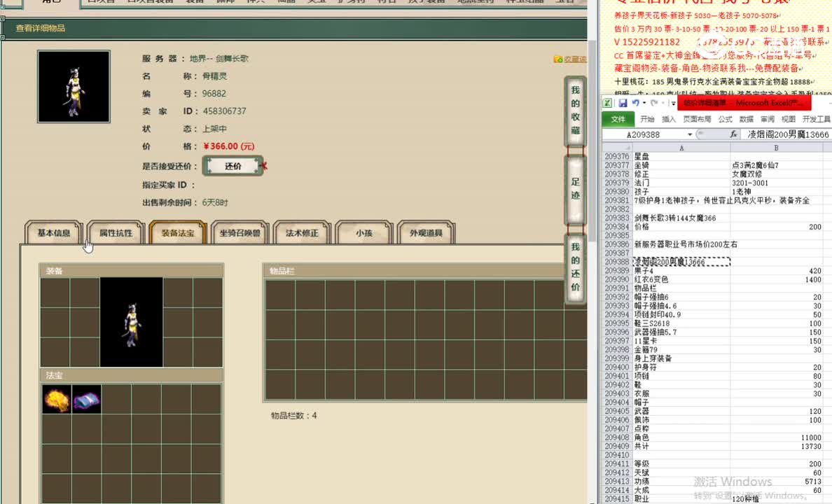Open the 法术修正 tab
The width and height of the screenshot is (832, 504).
coord(302,233)
